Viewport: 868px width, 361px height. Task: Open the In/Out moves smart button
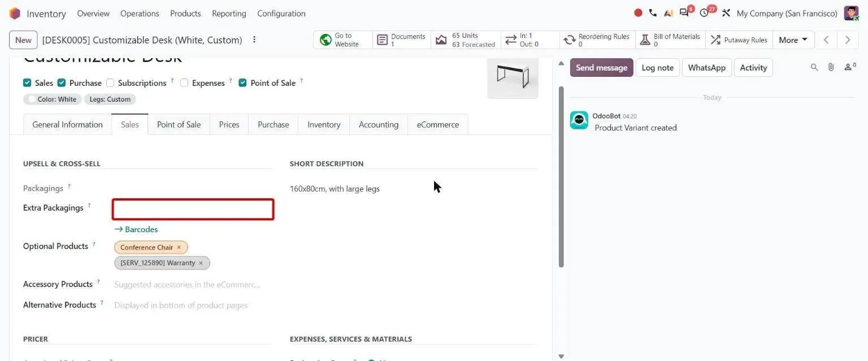click(530, 40)
